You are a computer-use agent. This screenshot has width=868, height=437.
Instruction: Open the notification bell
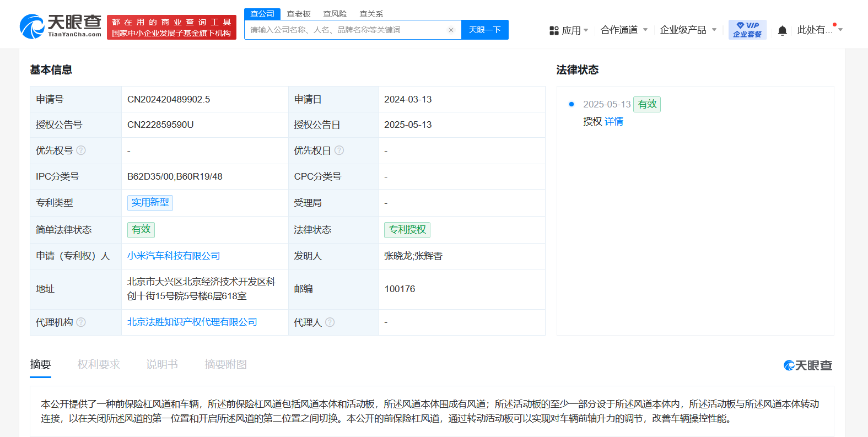click(782, 30)
